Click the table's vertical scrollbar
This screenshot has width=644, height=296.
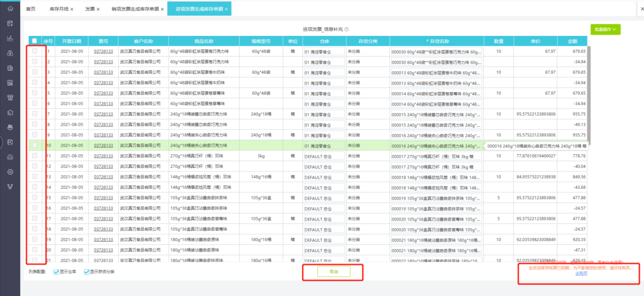589,96
